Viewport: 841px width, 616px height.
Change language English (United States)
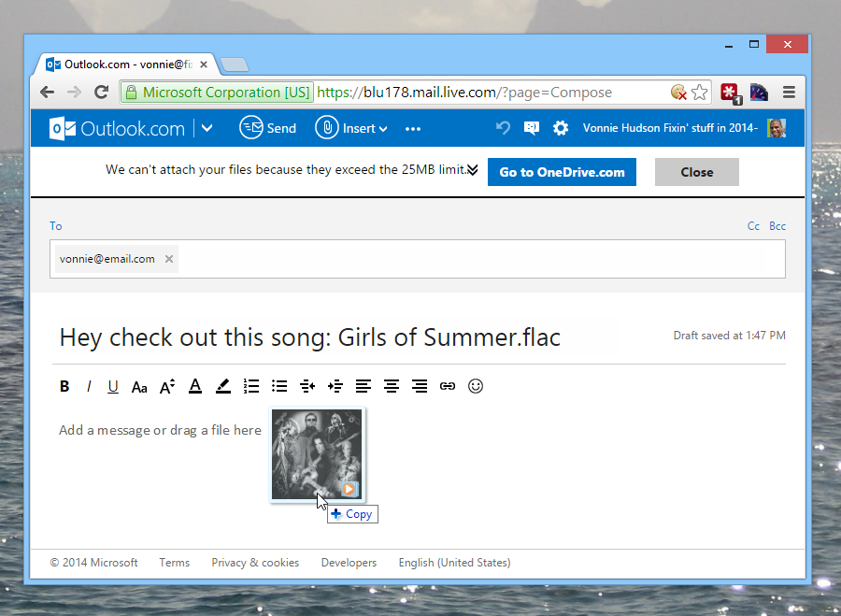[454, 563]
